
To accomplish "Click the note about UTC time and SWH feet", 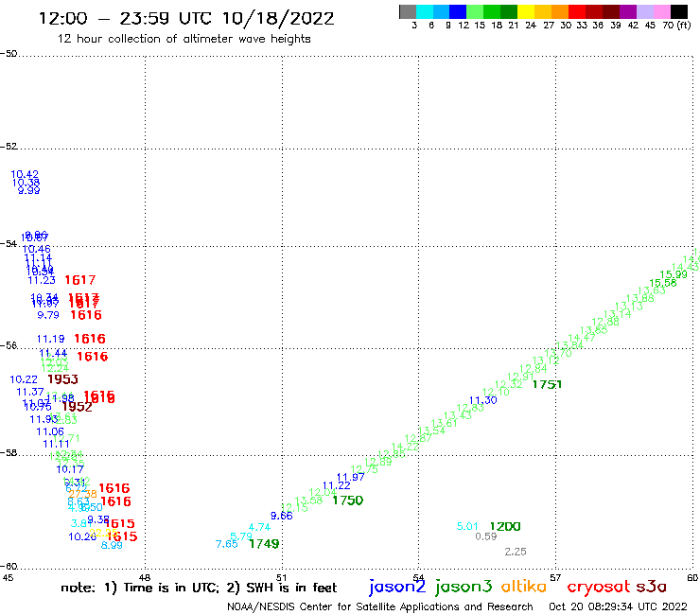I will point(199,588).
